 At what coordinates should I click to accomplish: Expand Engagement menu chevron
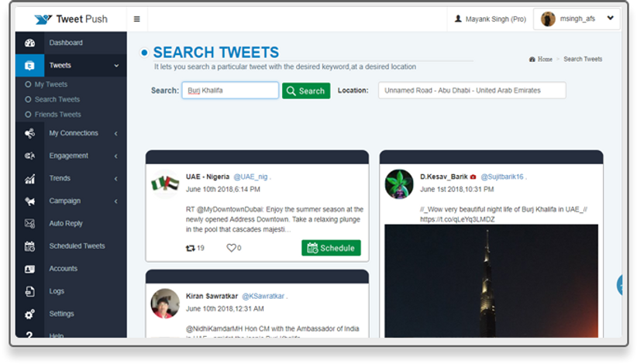point(116,156)
